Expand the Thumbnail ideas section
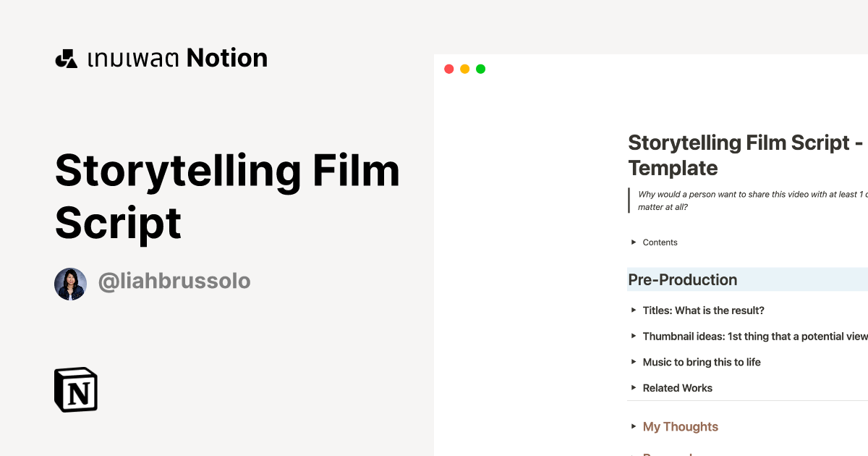Viewport: 868px width, 456px height. point(632,336)
